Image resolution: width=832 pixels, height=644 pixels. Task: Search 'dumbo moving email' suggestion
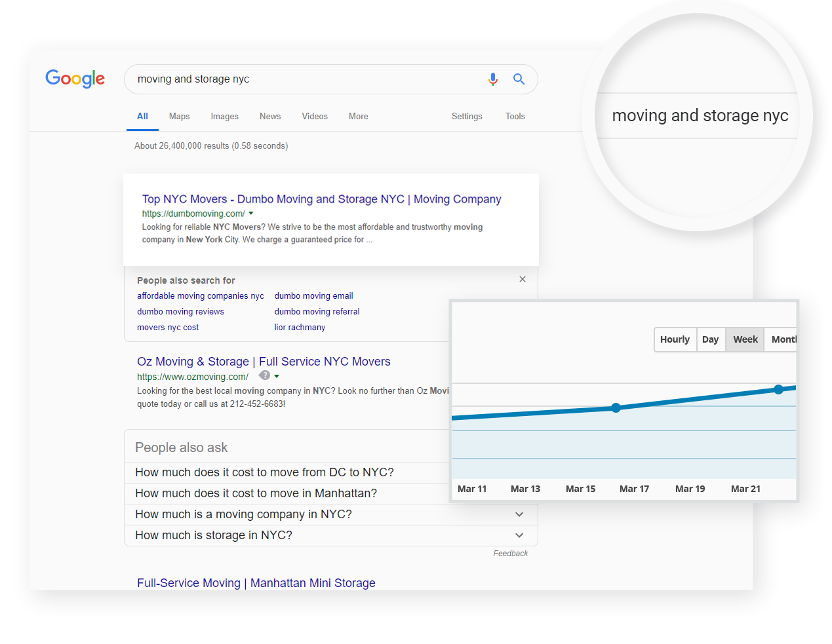(313, 296)
